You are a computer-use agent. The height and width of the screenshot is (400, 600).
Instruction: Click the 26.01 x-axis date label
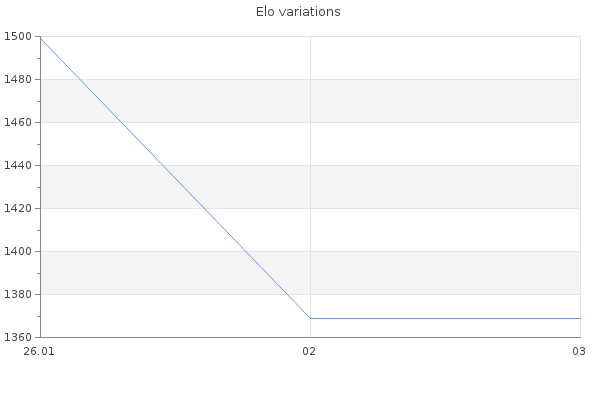tap(38, 352)
